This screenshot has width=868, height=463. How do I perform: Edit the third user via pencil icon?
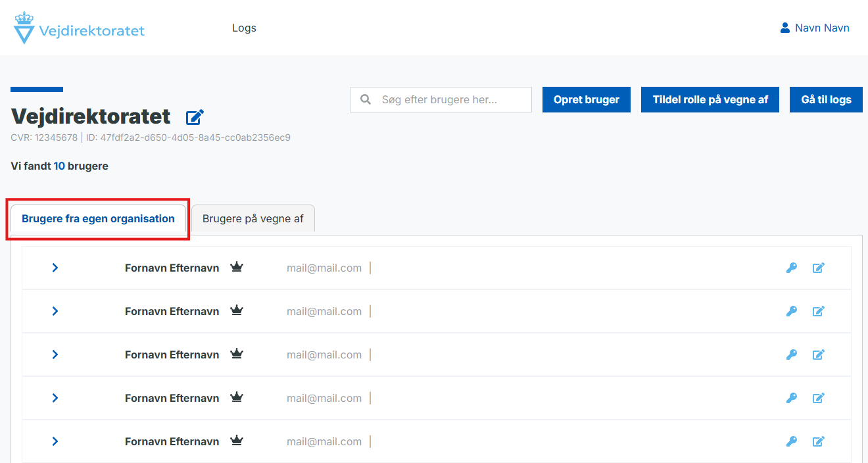[819, 354]
